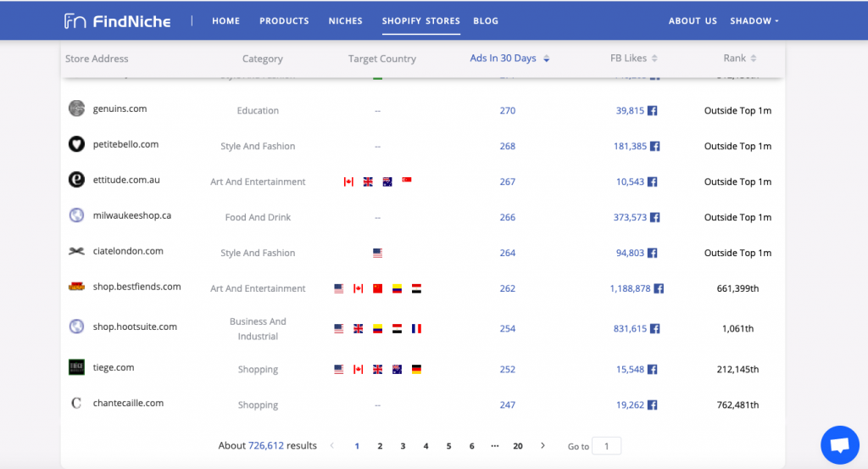Sort table by Rank
This screenshot has width=868, height=469.
pos(739,59)
